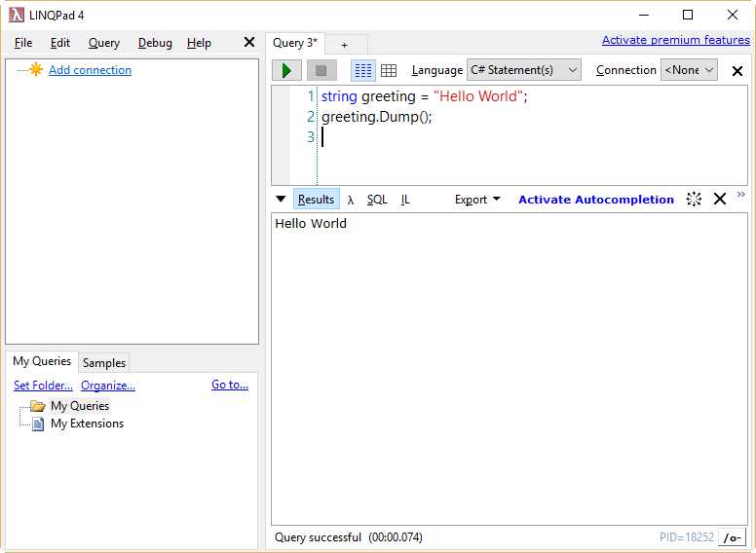Open the Export dropdown menu
Viewport: 756px width, 553px height.
pos(477,200)
